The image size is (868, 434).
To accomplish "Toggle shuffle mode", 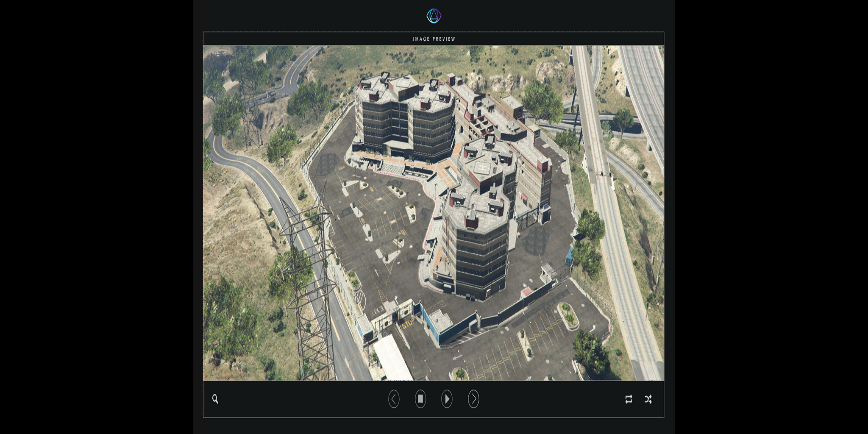I will click(648, 399).
